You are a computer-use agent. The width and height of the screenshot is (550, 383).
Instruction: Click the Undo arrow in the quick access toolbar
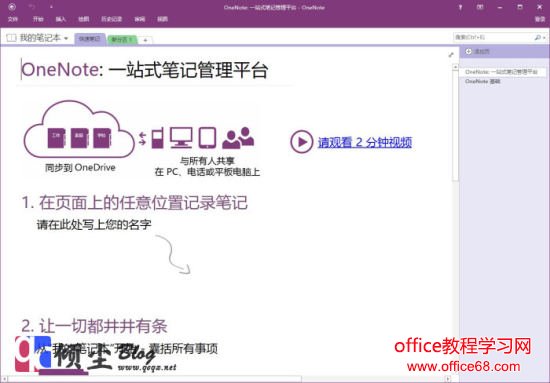tap(32, 7)
